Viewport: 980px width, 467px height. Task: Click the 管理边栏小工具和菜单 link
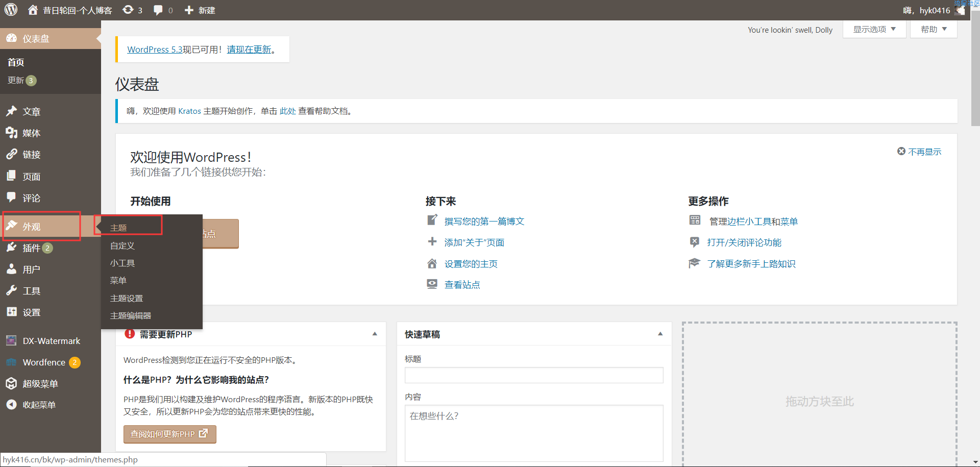(753, 221)
